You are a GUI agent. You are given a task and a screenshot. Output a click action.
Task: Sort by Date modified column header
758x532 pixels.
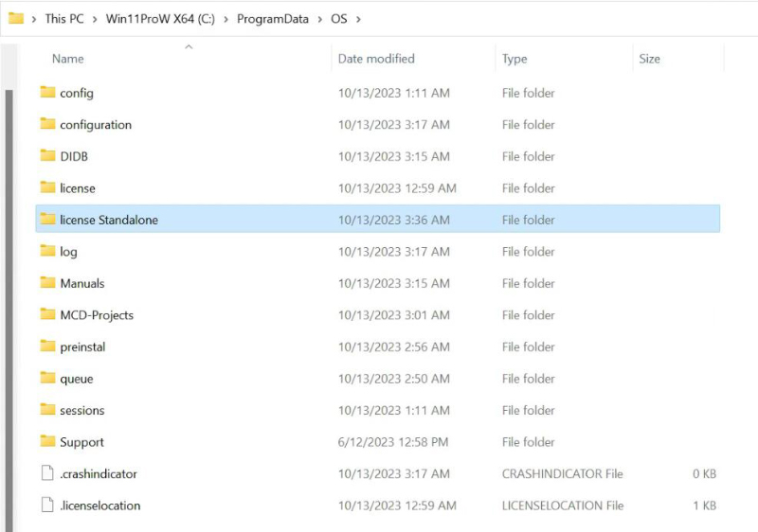point(376,59)
